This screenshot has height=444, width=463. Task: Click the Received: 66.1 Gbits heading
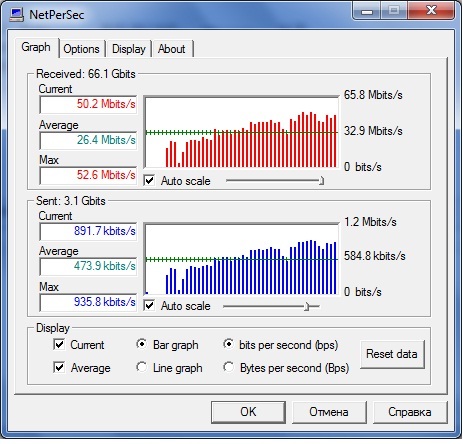86,74
